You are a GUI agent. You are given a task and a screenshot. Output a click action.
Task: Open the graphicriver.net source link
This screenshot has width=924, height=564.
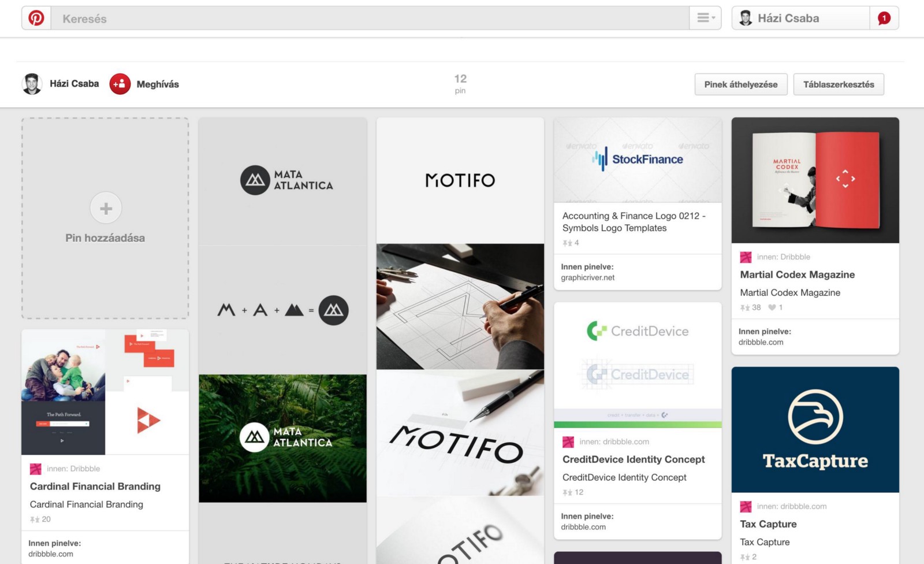(x=588, y=278)
